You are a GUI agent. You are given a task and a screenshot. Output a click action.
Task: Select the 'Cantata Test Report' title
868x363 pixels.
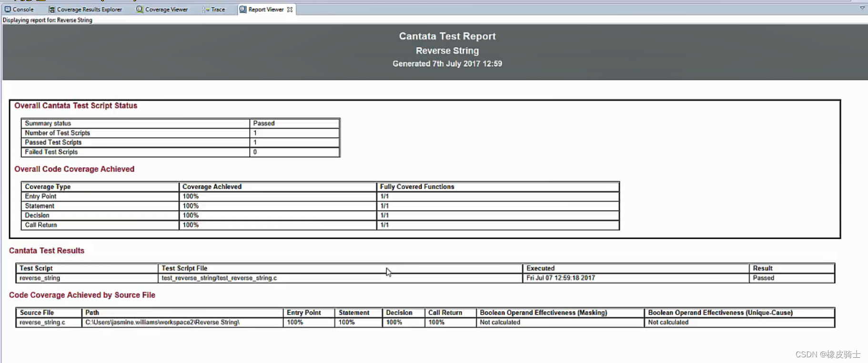(x=447, y=36)
